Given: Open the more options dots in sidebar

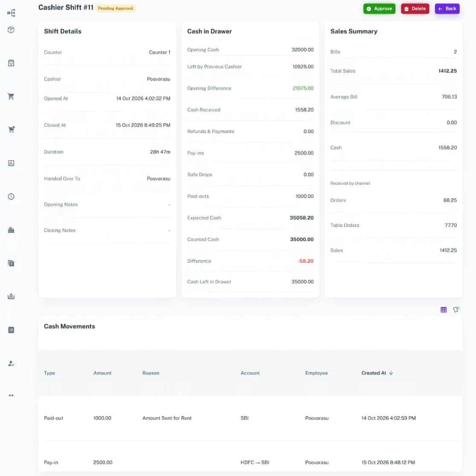Looking at the screenshot, I should click(11, 395).
